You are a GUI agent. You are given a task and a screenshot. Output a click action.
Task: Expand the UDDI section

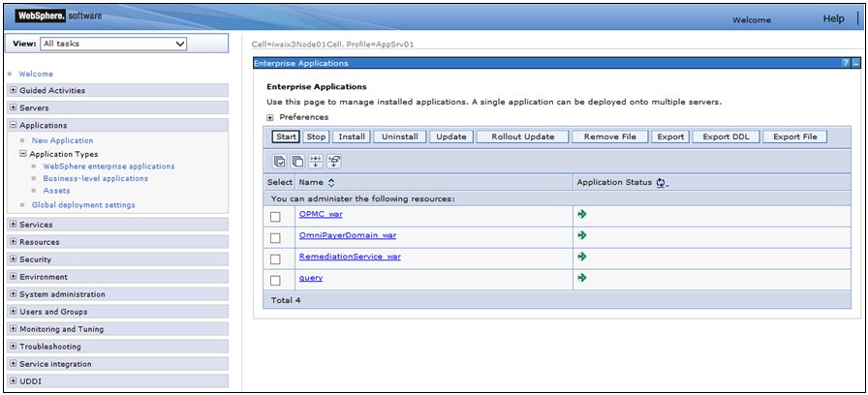tap(13, 381)
